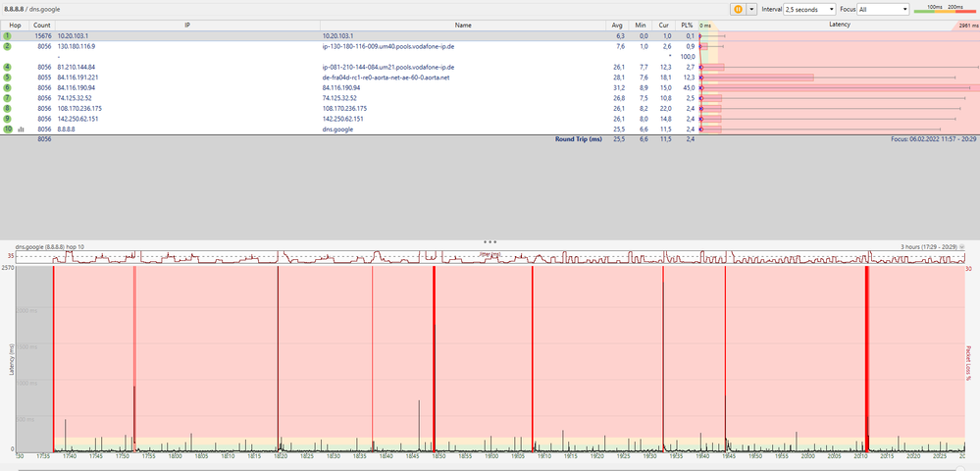Click the 100,0 packet loss value of missing hop
This screenshot has width=980, height=471.
687,56
